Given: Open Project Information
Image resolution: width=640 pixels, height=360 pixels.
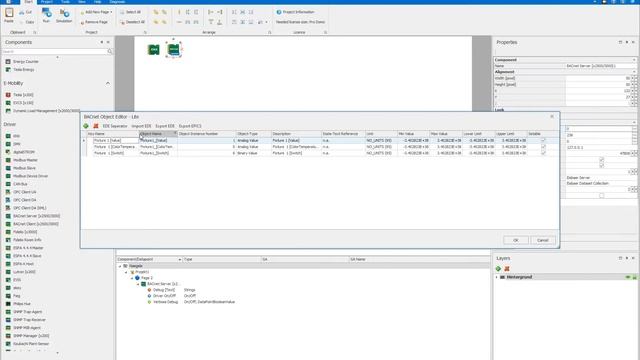Looking at the screenshot, I should [296, 12].
